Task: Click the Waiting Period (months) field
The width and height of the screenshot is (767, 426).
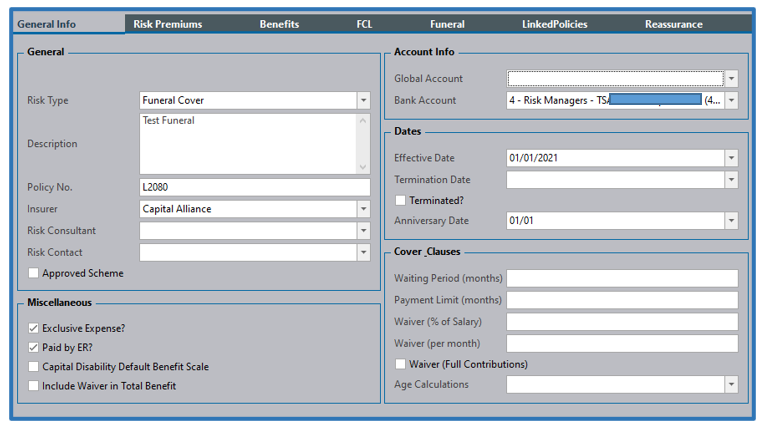Action: click(x=622, y=278)
